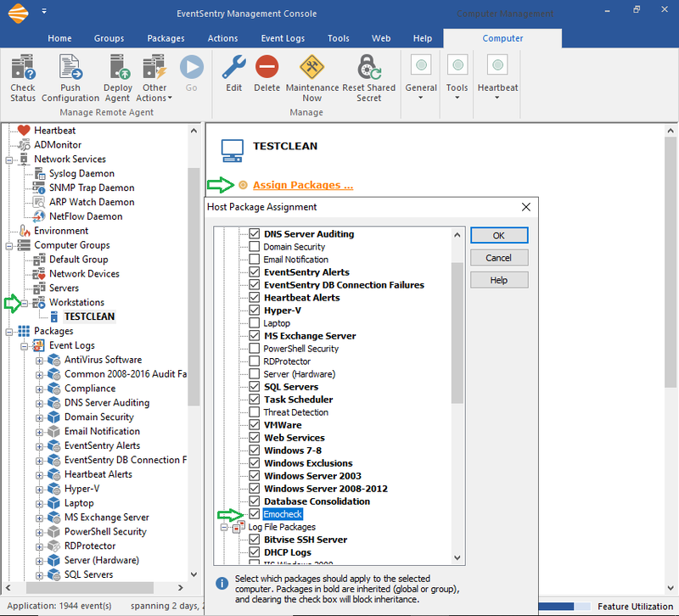Click the navigation tree vertical scrollbar
679x616 pixels.
pos(194,287)
